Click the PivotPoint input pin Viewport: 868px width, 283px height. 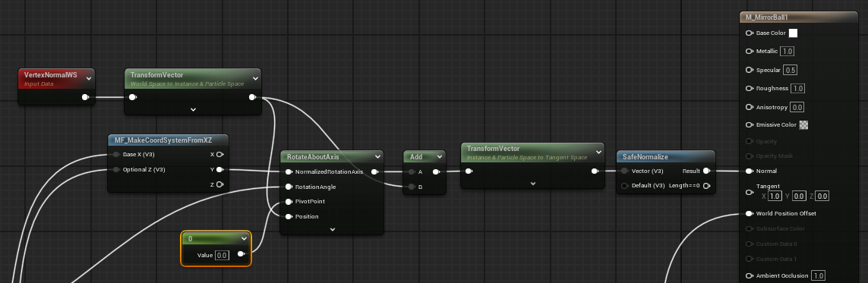point(289,202)
